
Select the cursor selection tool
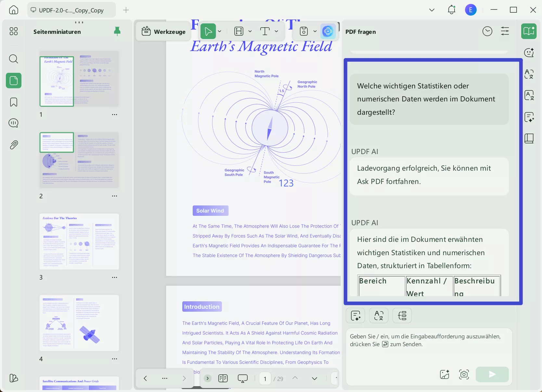coord(208,32)
